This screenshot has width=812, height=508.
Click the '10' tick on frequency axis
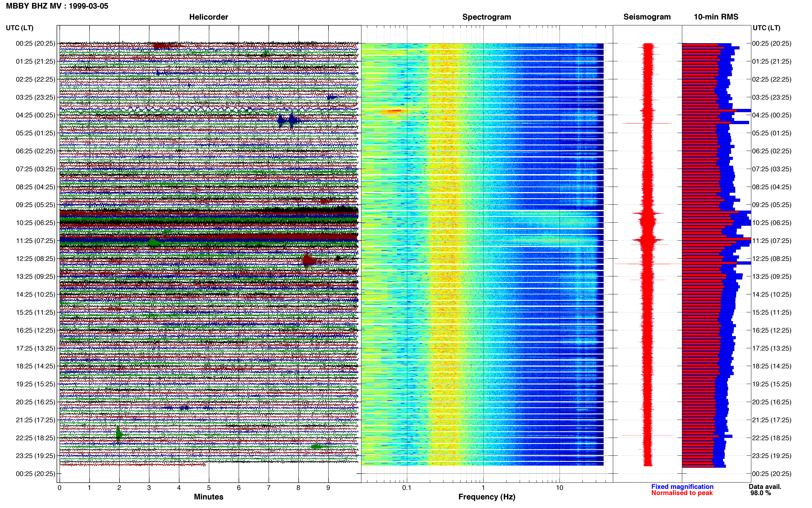[559, 488]
